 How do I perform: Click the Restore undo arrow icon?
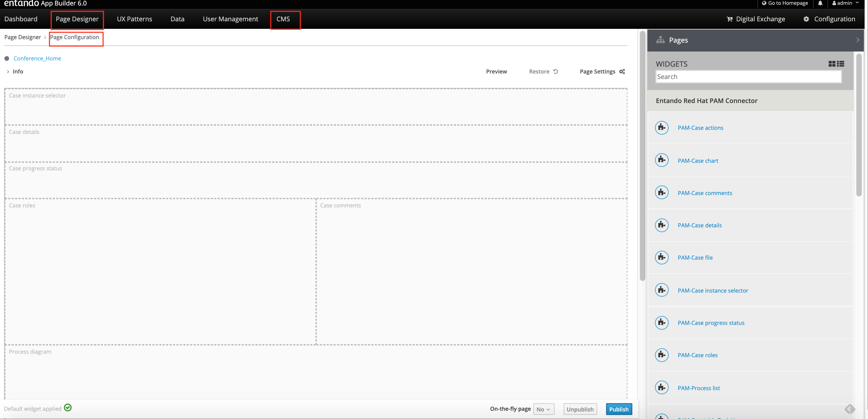[556, 71]
